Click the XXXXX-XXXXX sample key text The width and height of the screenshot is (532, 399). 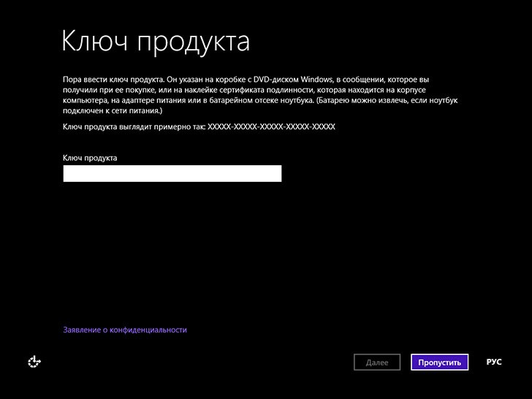point(271,126)
